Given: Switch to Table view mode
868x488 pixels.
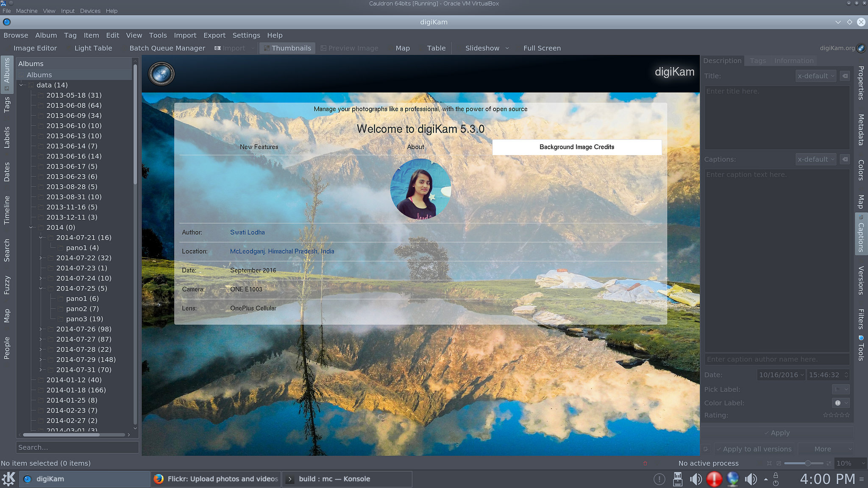Looking at the screenshot, I should 436,48.
